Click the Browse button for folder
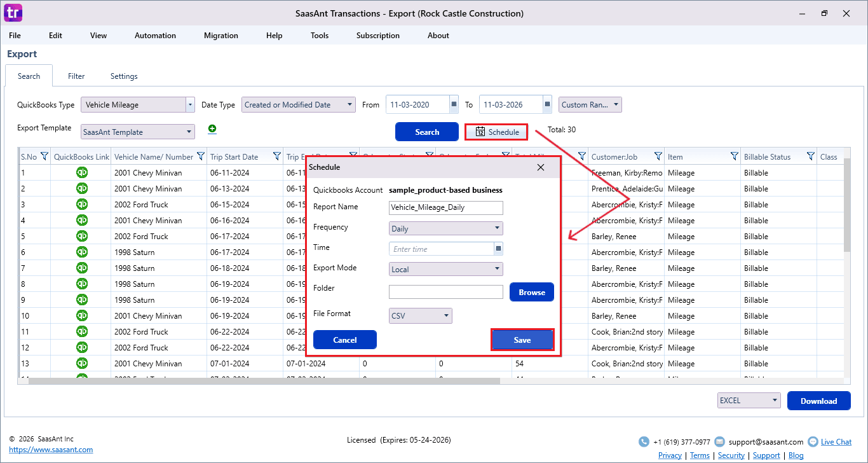 coord(532,293)
